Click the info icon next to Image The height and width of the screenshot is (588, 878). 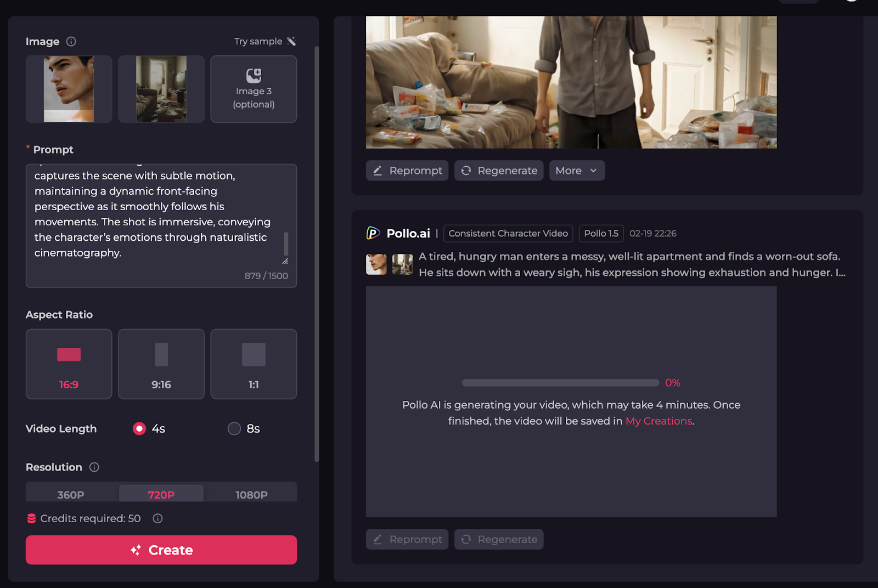[71, 42]
